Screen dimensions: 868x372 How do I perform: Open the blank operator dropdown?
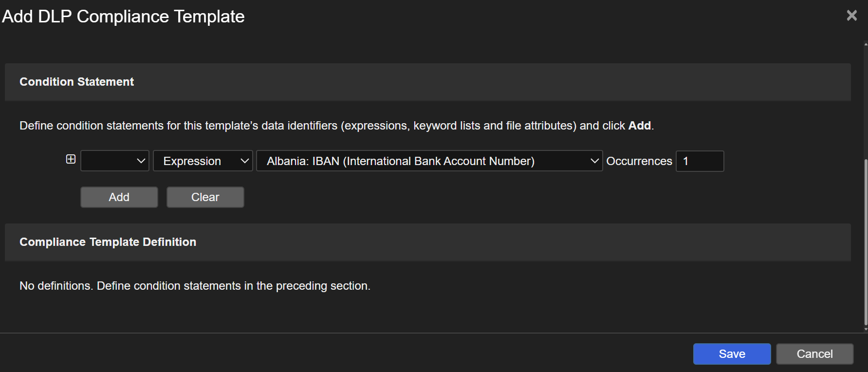click(x=114, y=161)
